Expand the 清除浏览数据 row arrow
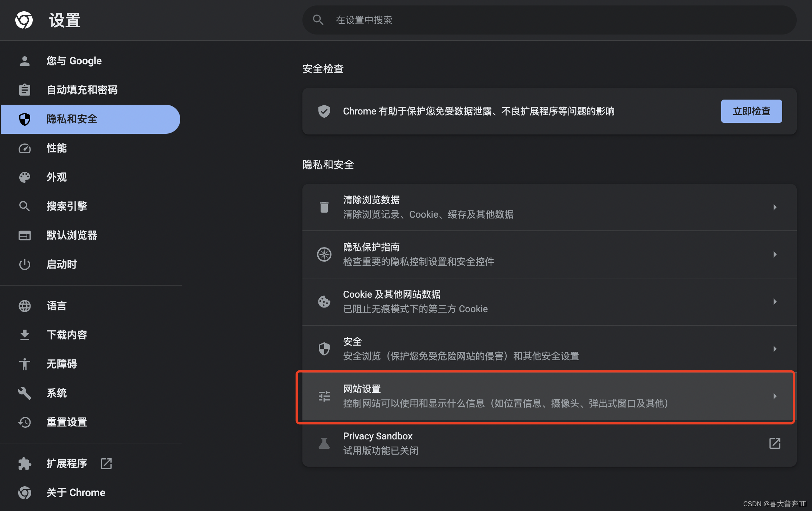812x511 pixels. [775, 207]
